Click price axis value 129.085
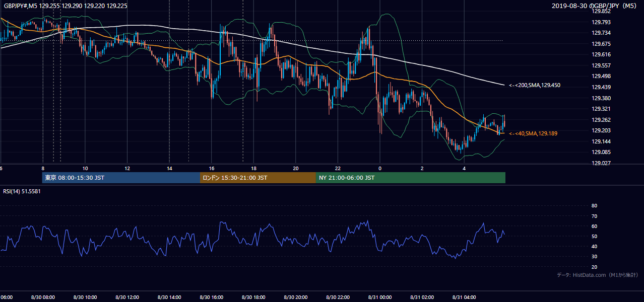This screenshot has height=302, width=644. coord(601,152)
